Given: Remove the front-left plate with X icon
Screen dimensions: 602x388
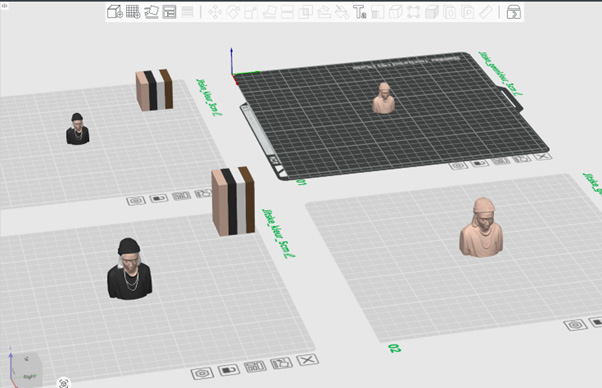Looking at the screenshot, I should pyautogui.click(x=308, y=360).
